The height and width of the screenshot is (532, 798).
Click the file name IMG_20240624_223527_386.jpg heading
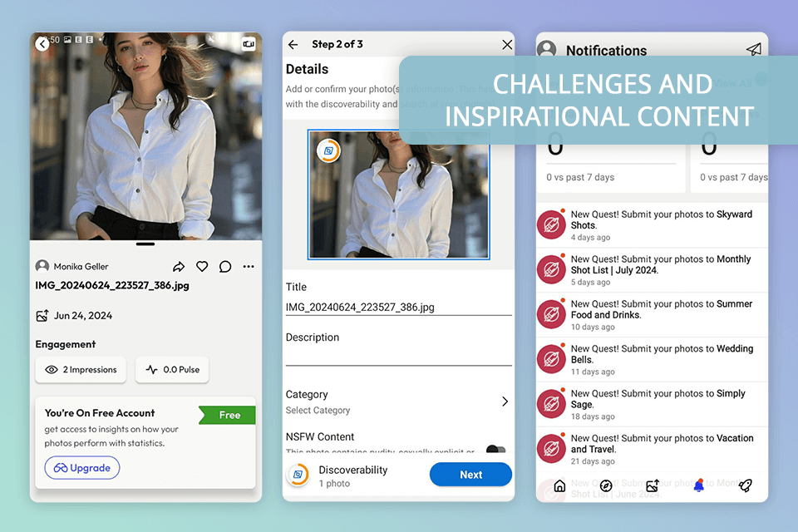click(112, 286)
